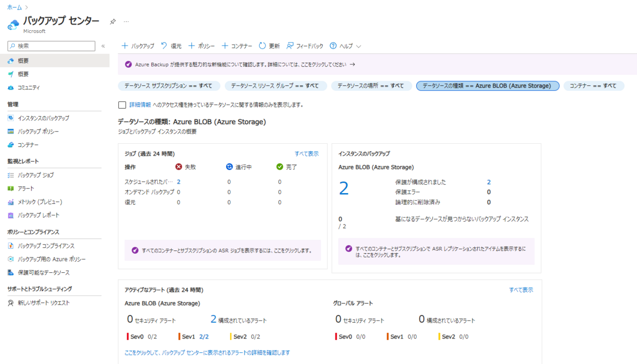Click the アラート sidebar icon
Image resolution: width=637 pixels, height=364 pixels.
[x=11, y=188]
